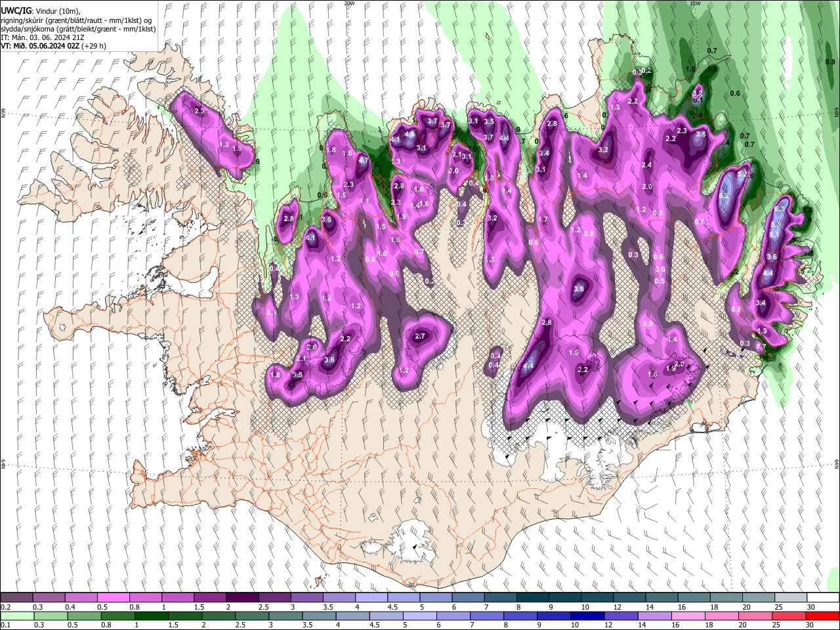
Task: Click the 15W longitude label
Action: (695, 3)
